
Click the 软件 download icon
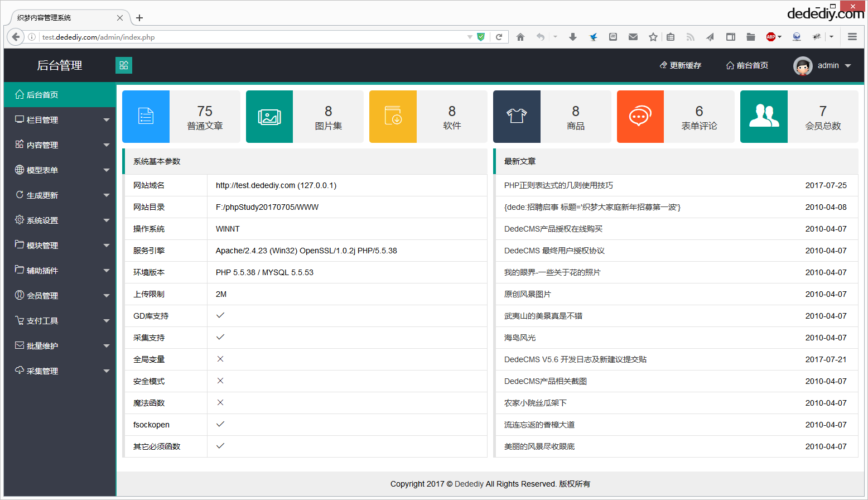click(x=393, y=116)
